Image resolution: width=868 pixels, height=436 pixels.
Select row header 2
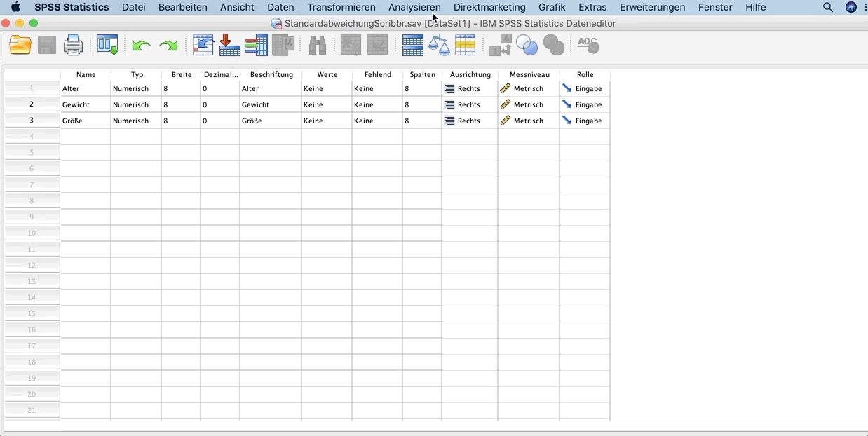32,104
